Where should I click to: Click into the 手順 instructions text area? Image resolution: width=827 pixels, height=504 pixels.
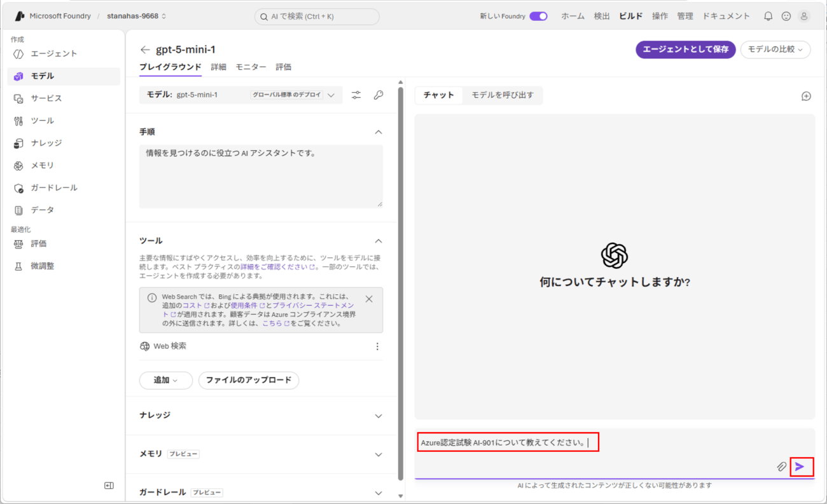[x=261, y=176]
